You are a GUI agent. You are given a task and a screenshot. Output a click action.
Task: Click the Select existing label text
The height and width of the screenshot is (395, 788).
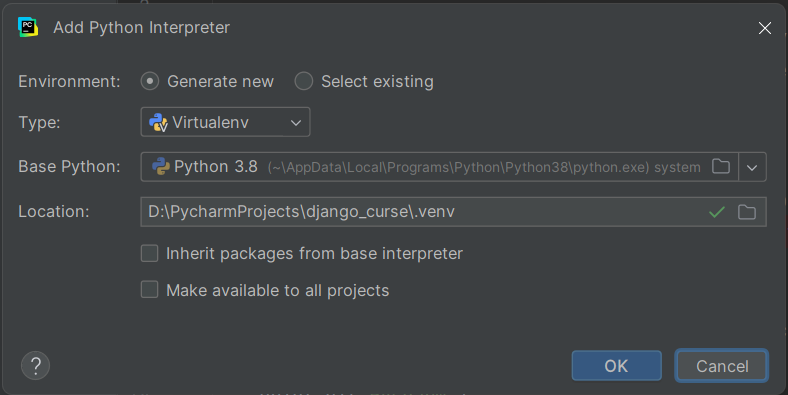click(x=377, y=81)
